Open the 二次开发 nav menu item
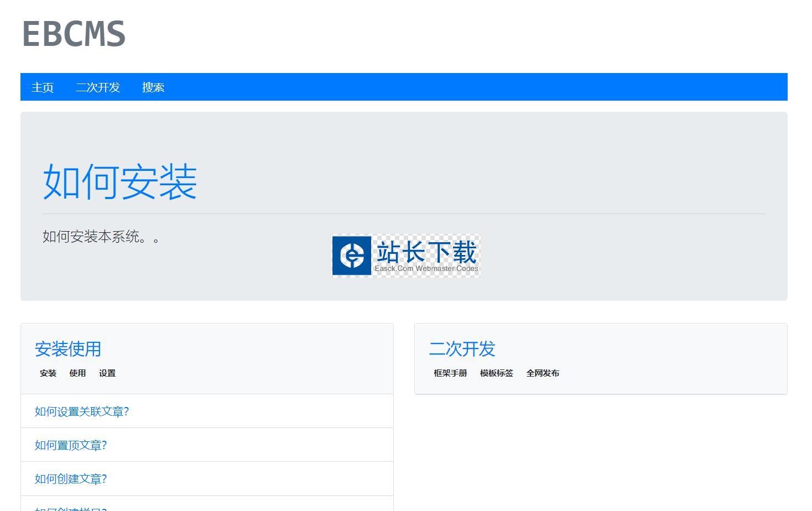The image size is (812, 511). pos(98,87)
